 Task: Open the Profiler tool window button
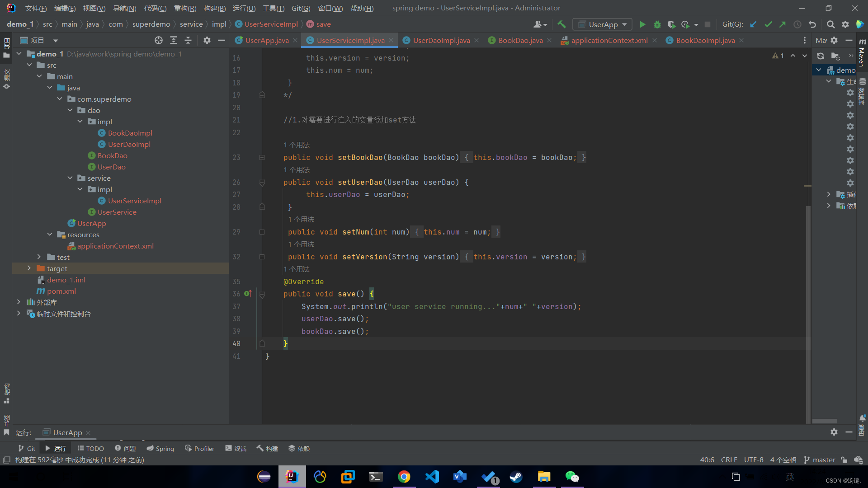pyautogui.click(x=199, y=449)
